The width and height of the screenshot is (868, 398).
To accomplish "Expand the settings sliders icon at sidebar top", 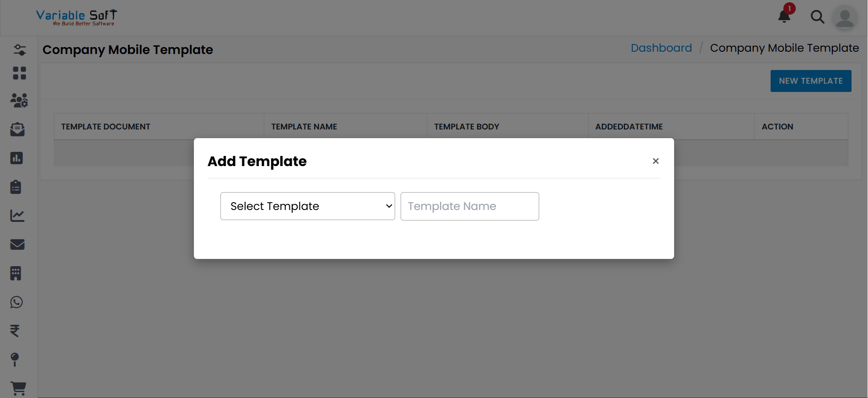I will point(20,50).
